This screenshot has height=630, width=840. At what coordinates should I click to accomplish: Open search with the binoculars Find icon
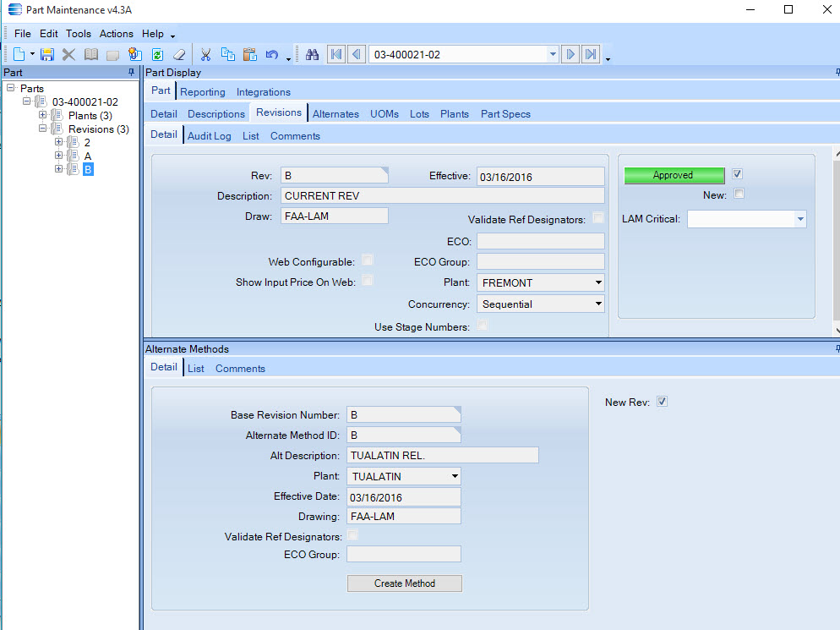click(313, 53)
